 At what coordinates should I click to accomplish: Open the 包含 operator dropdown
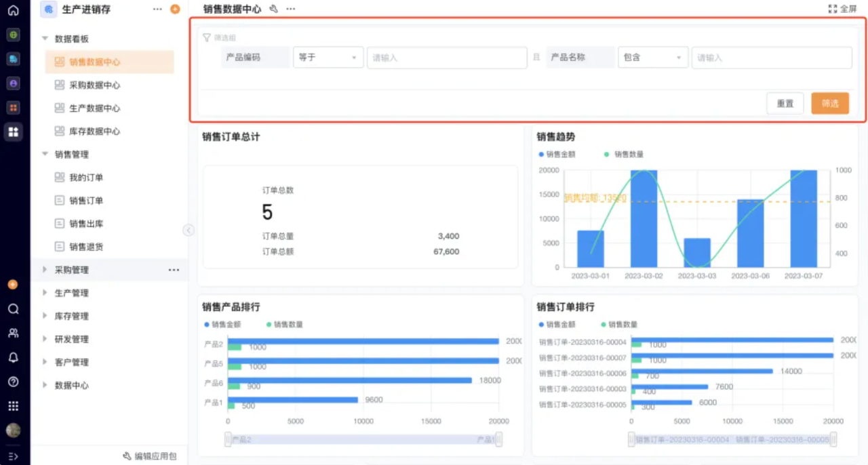[653, 58]
